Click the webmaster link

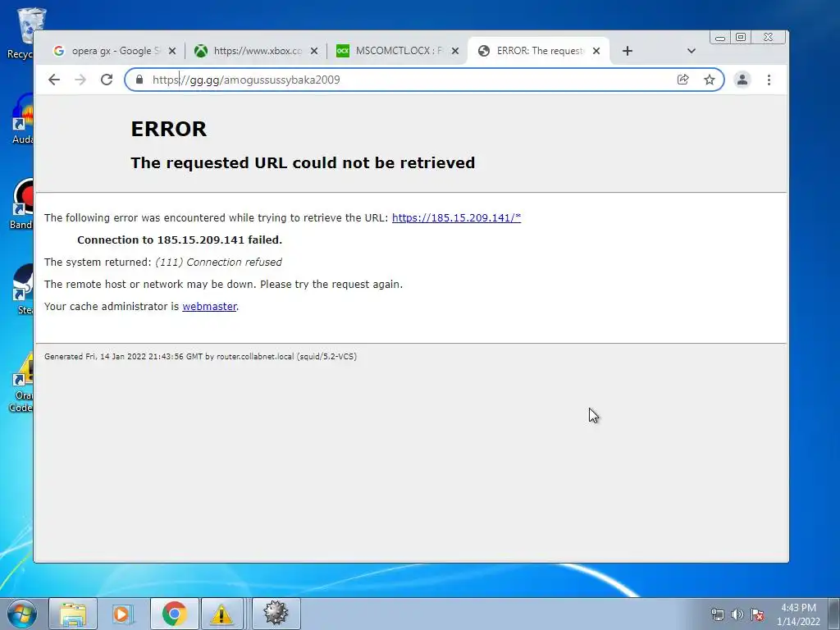[x=209, y=307]
